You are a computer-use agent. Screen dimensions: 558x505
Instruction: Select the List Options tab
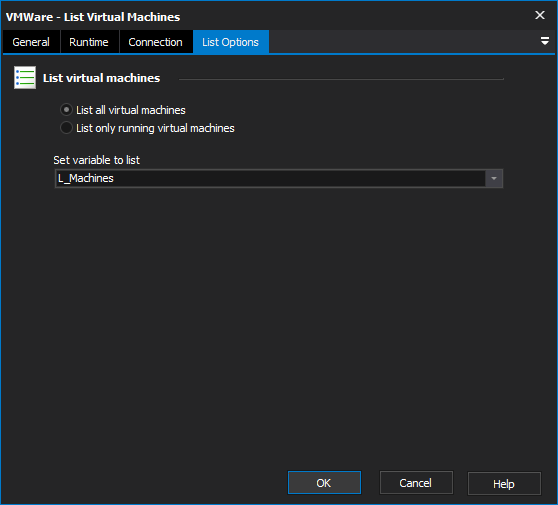pyautogui.click(x=231, y=42)
